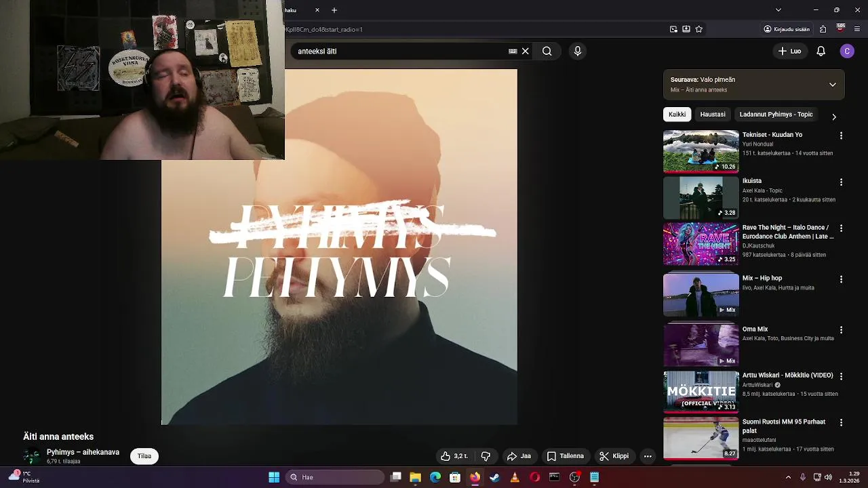Open the 'Mix – Hip hop' playlist title

pos(762,278)
